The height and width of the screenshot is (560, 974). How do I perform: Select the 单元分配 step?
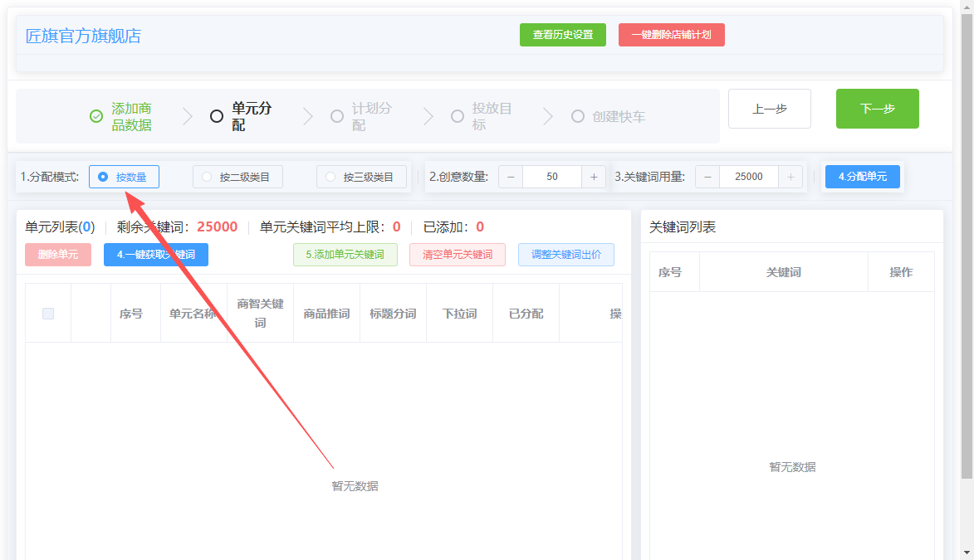[252, 117]
